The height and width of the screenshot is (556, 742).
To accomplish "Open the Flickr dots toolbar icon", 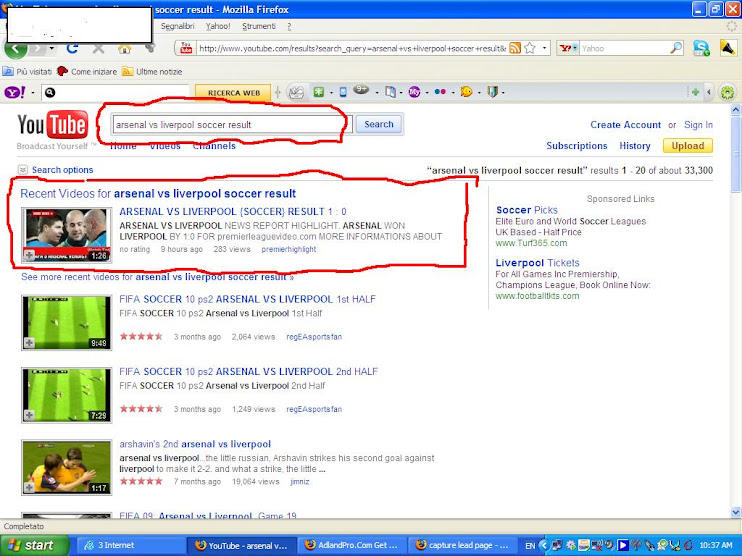I will (x=440, y=92).
